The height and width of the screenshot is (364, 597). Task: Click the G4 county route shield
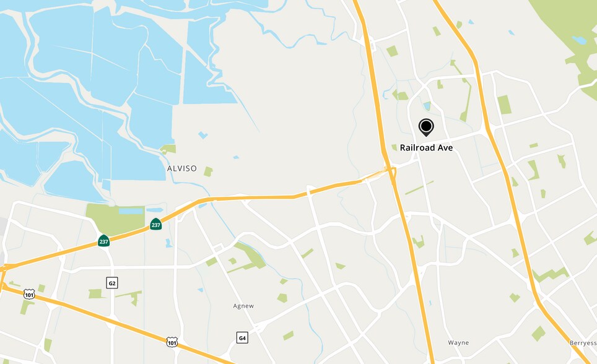(242, 338)
